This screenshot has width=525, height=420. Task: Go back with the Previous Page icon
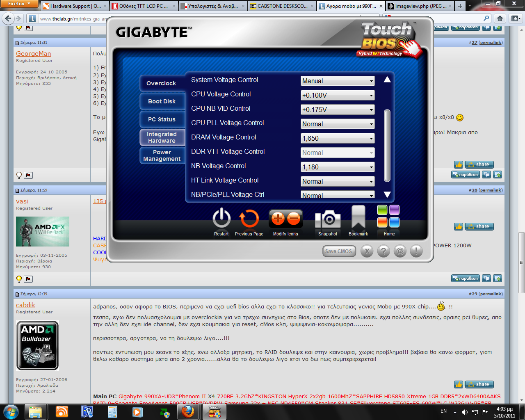(x=249, y=219)
